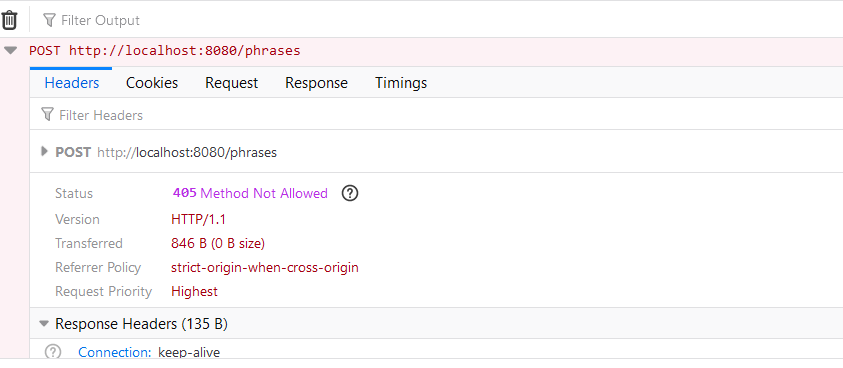The width and height of the screenshot is (843, 368).
Task: Click the Response Headers (135 B) title
Action: coord(141,324)
